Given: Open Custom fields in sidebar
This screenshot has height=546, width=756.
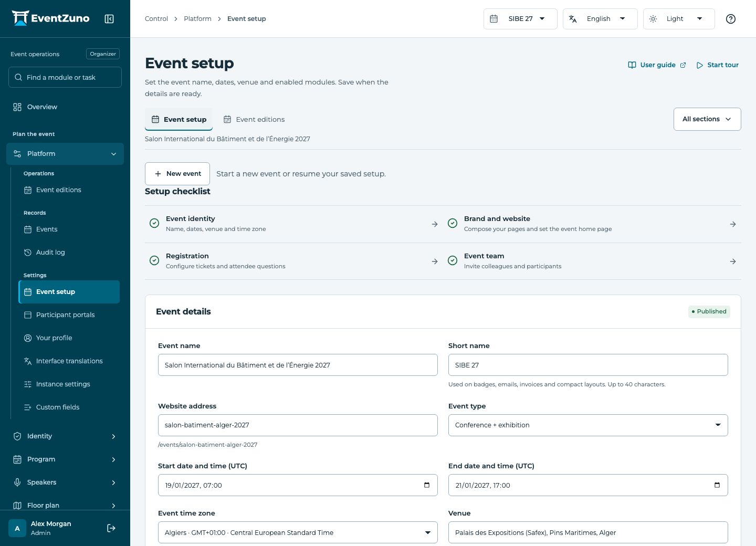Looking at the screenshot, I should point(69,407).
